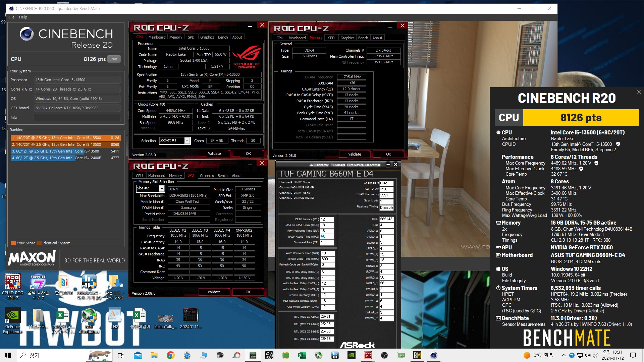Select the i5-12400F ranking row
644x362 pixels.
65,158
